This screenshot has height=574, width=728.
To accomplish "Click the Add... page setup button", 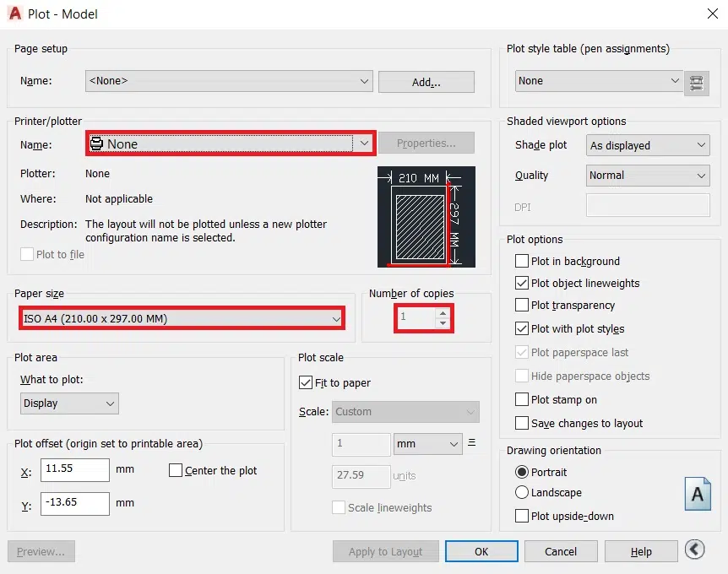I will (426, 82).
